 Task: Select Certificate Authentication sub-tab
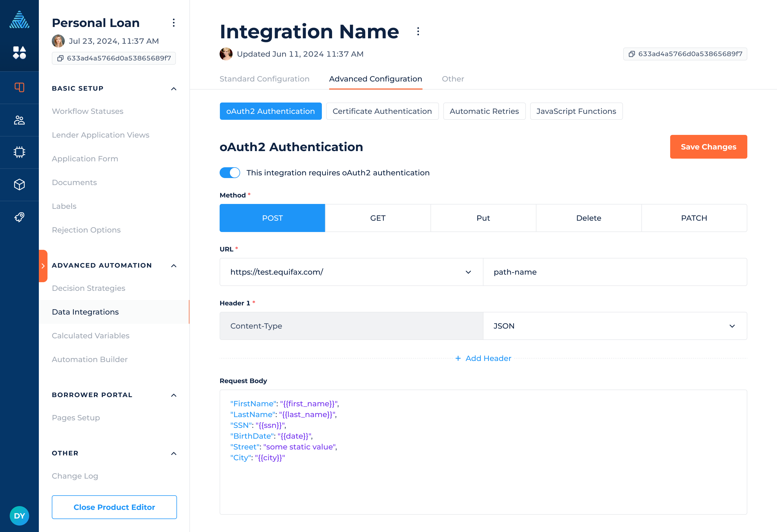point(382,111)
